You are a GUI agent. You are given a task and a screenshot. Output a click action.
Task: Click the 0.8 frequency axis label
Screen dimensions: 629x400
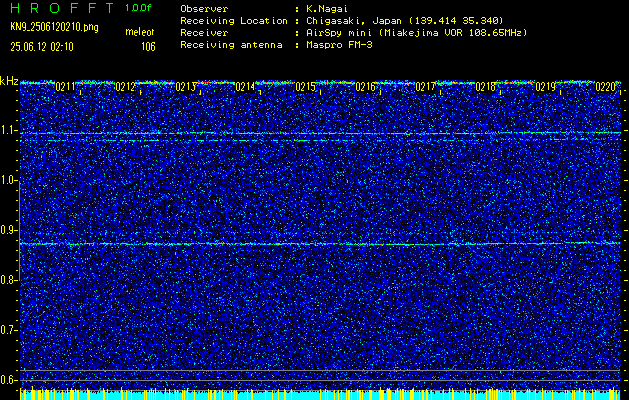[8, 280]
